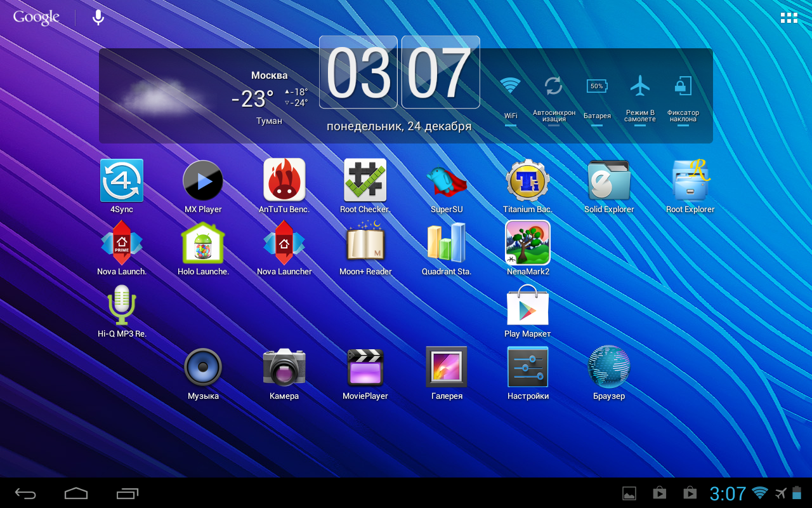Open the NenaMark2 app
Screen dimensions: 812x508
tap(528, 243)
